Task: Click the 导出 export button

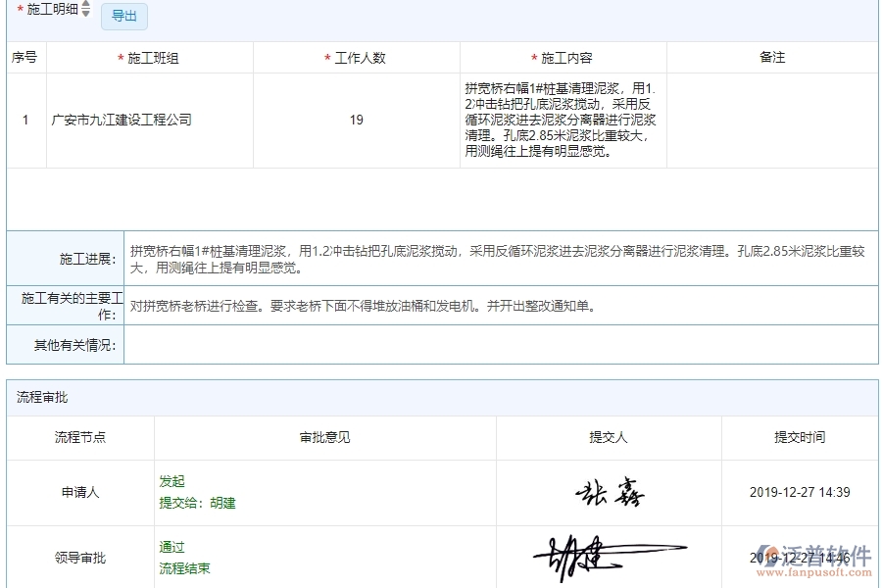Action: (x=124, y=17)
